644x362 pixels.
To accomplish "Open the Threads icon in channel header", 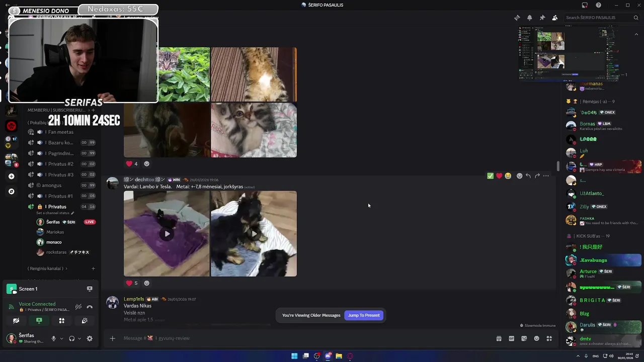I will point(517,18).
